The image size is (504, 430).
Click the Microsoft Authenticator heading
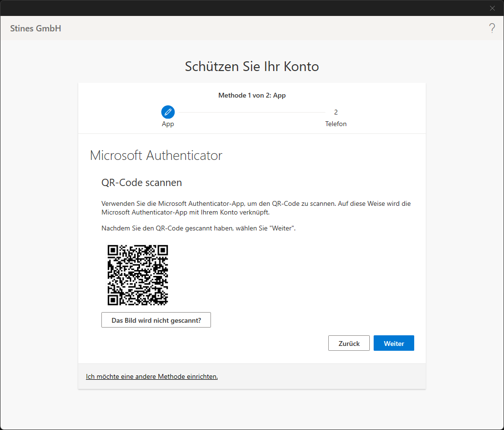pyautogui.click(x=156, y=156)
